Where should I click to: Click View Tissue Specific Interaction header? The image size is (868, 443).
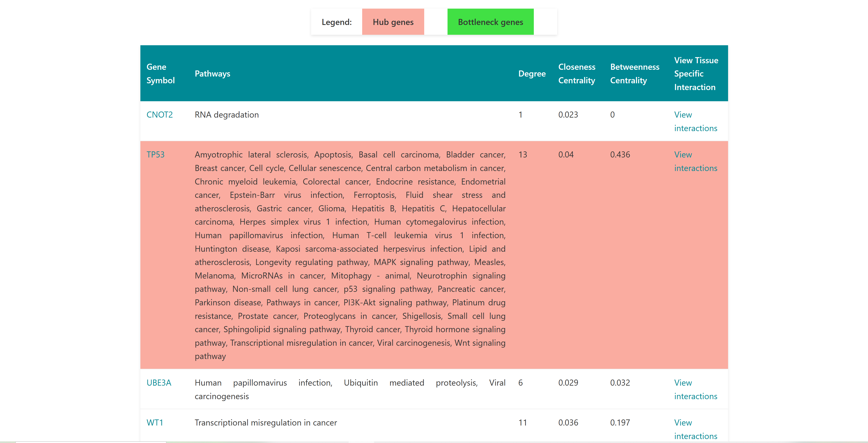click(x=695, y=73)
